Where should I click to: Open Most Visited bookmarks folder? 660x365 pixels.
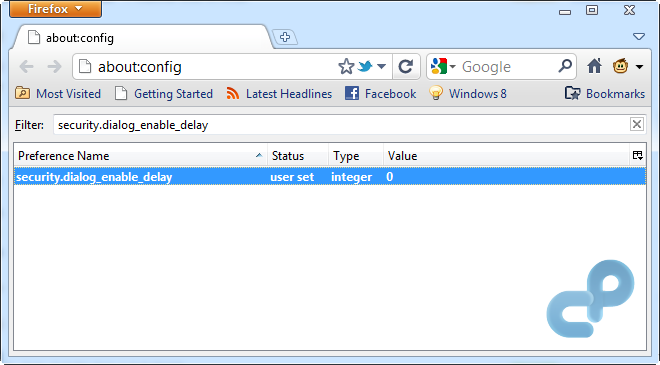click(x=58, y=93)
